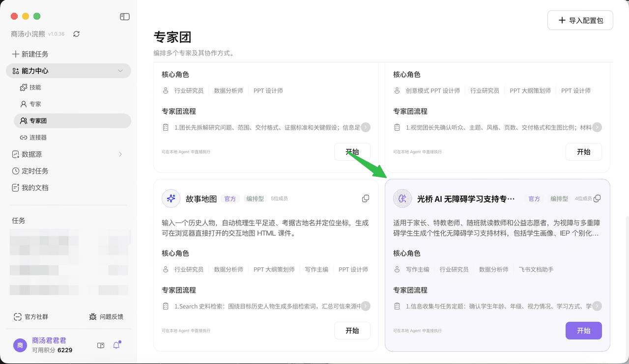Toggle the sidebar panel icon
Screen dimensions: 629x364
point(125,17)
